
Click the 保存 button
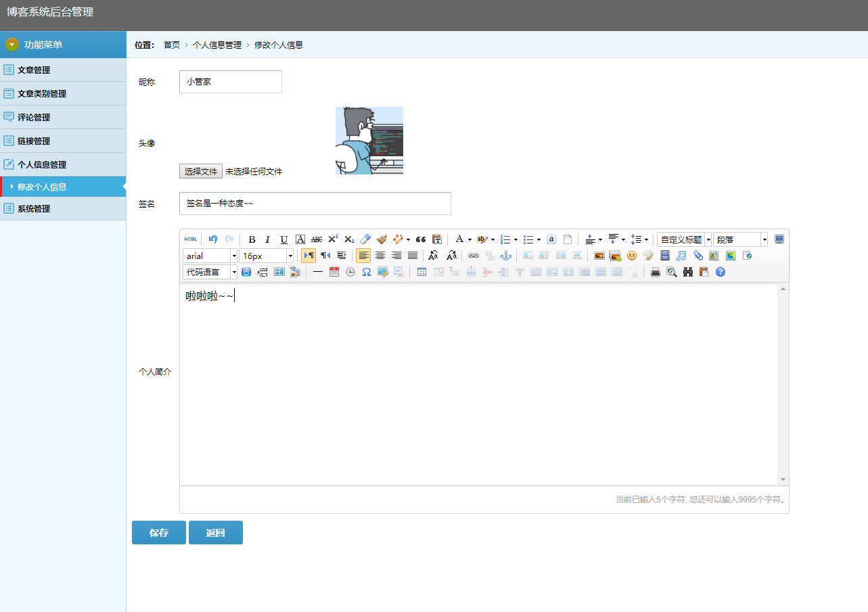point(159,533)
